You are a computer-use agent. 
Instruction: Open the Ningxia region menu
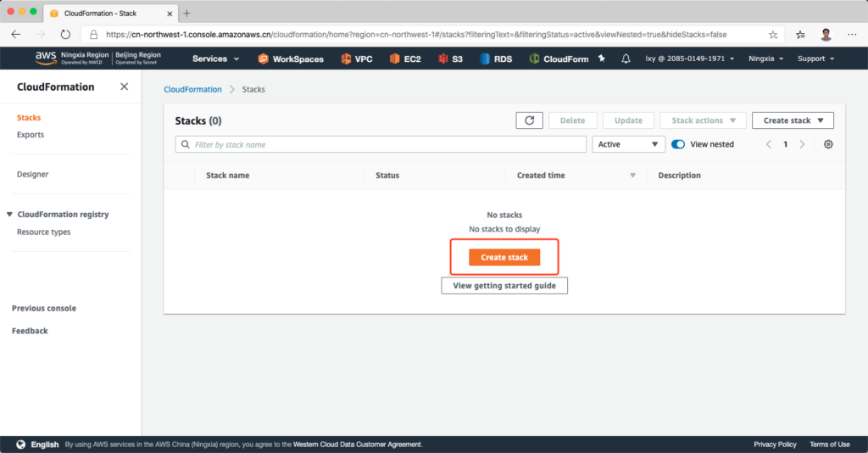pyautogui.click(x=765, y=59)
